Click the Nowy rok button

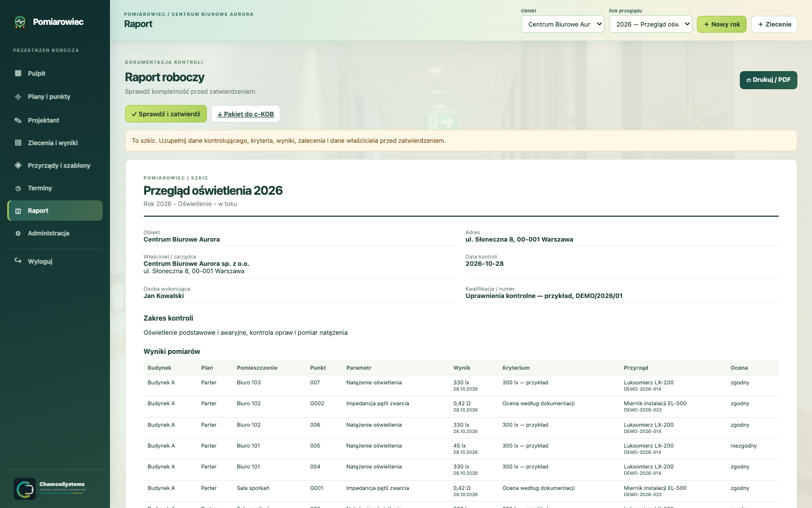[x=722, y=24]
